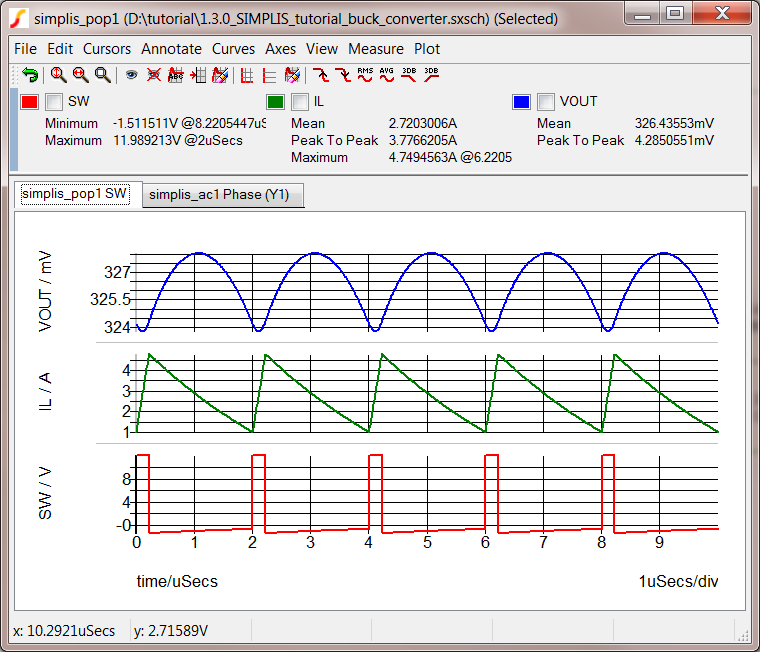Click the IL curve legend label

click(x=318, y=101)
